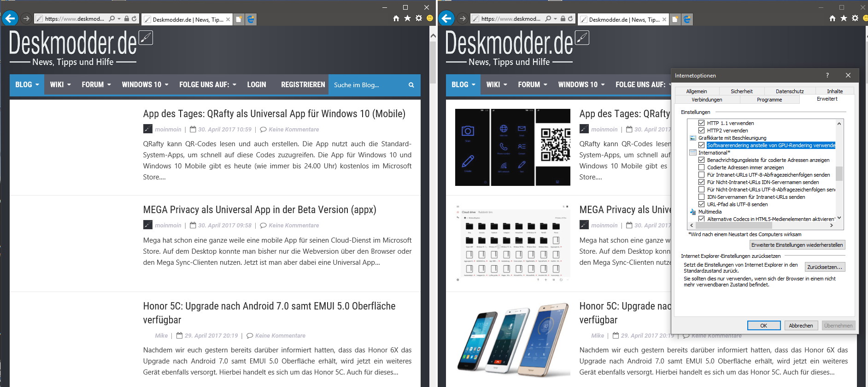
Task: Toggle Benachrichtigungsleiste für codierte Adressen checkbox
Action: tap(701, 160)
